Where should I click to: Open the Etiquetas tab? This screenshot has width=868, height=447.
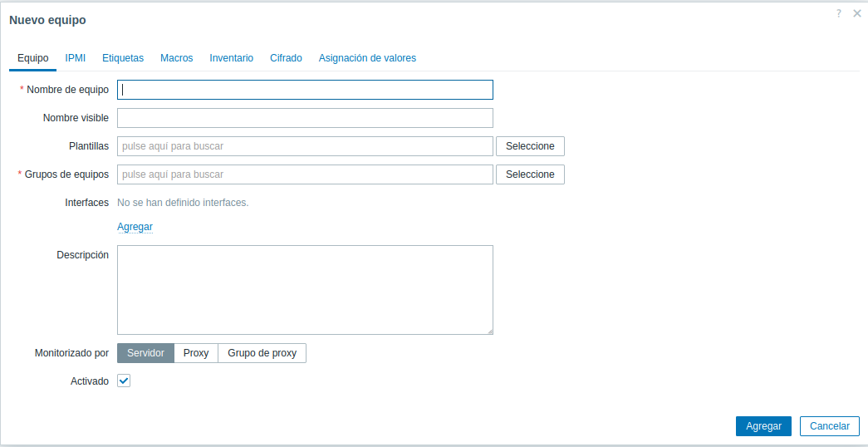point(123,58)
